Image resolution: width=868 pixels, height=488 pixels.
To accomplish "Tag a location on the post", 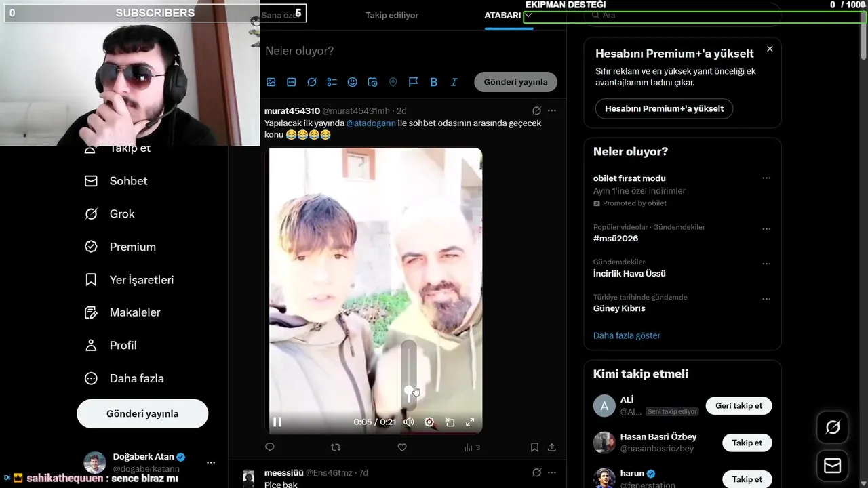I will pyautogui.click(x=393, y=82).
